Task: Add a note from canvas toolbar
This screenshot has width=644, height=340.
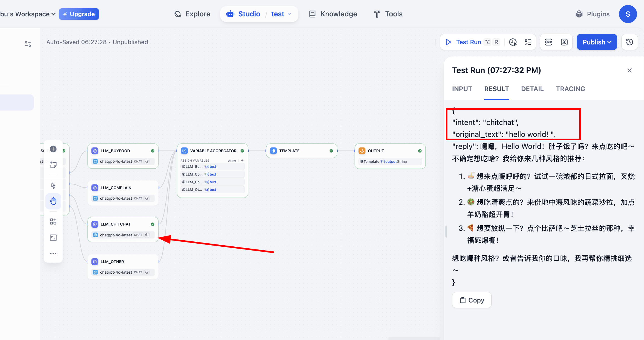Action: click(53, 165)
